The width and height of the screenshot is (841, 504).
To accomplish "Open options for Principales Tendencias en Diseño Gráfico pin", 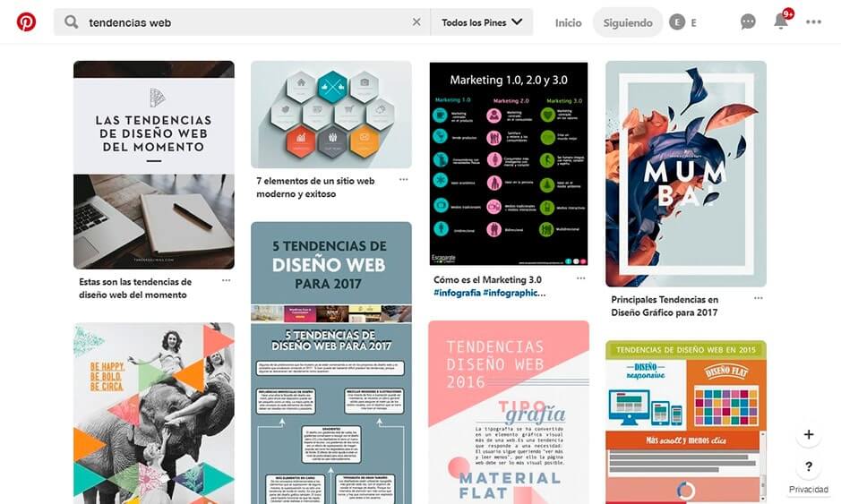I will pos(758,298).
